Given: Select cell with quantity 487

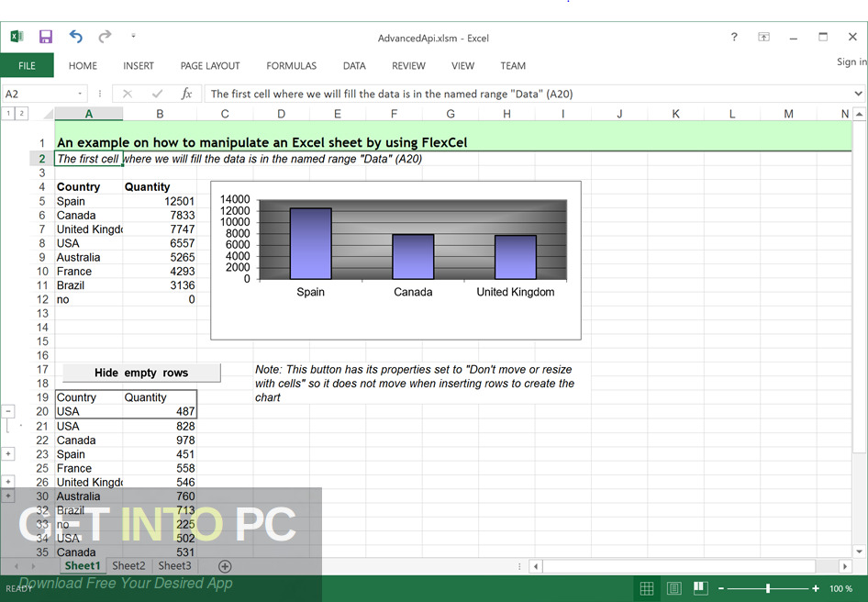Looking at the screenshot, I should [x=160, y=411].
